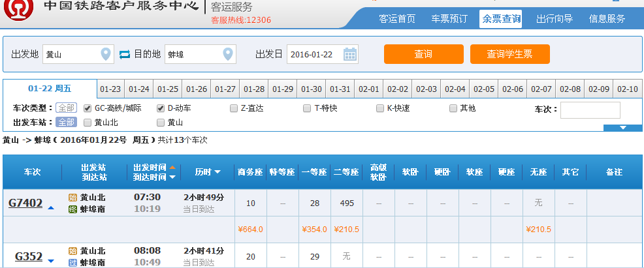Open 信息服务 navigation tab
The image size is (644, 268).
[607, 19]
